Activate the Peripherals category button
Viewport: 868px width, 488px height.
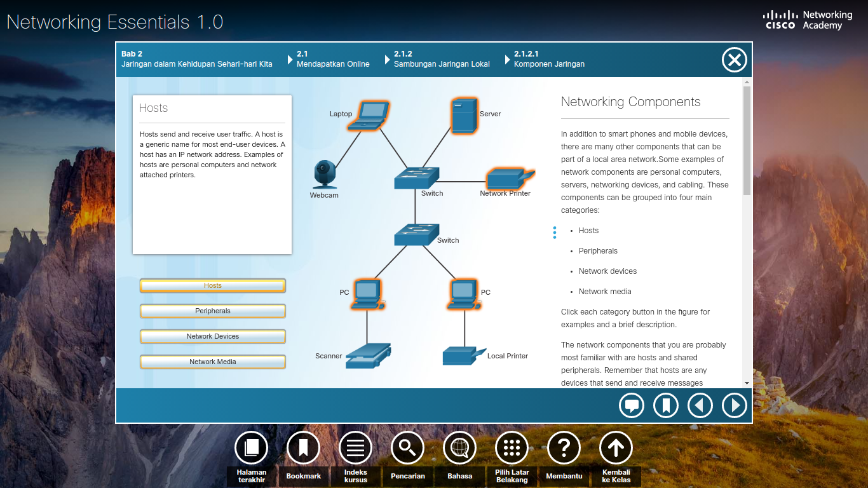point(212,311)
